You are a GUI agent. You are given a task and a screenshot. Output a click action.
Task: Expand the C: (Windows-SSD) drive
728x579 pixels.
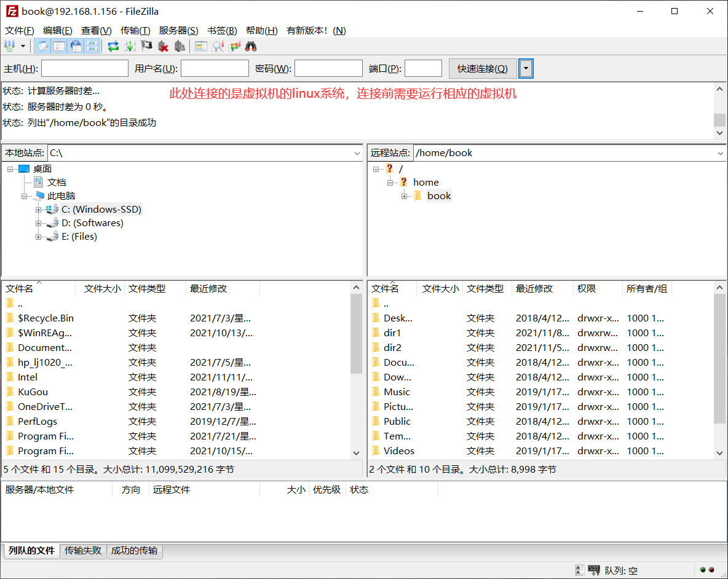pyautogui.click(x=38, y=210)
